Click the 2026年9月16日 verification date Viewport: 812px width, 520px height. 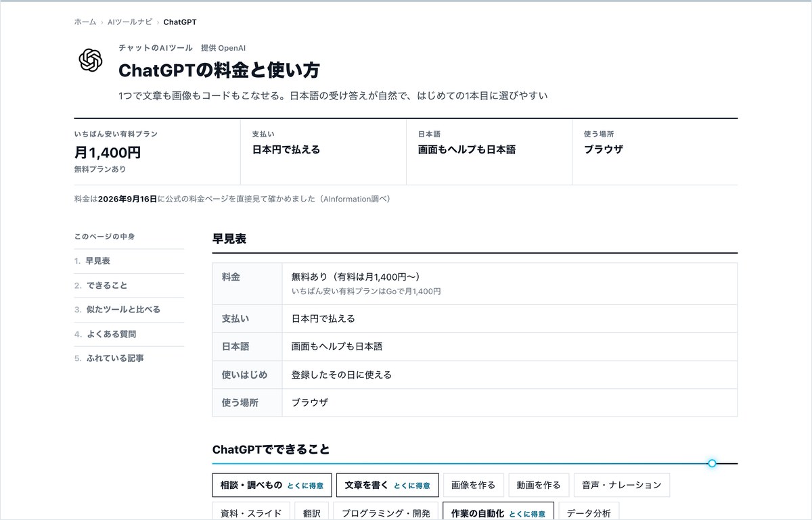pos(128,199)
